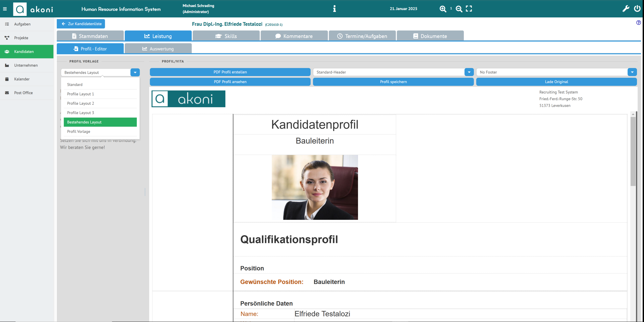Screen dimensions: 644x322
Task: Click the zoom out magnifier icon
Action: [459, 9]
